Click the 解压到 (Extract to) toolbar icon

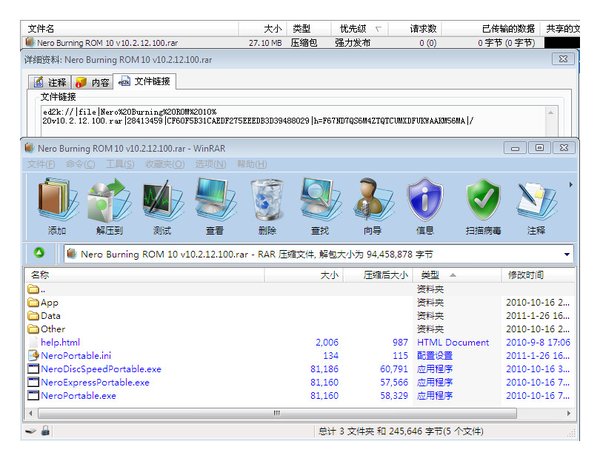pos(110,200)
